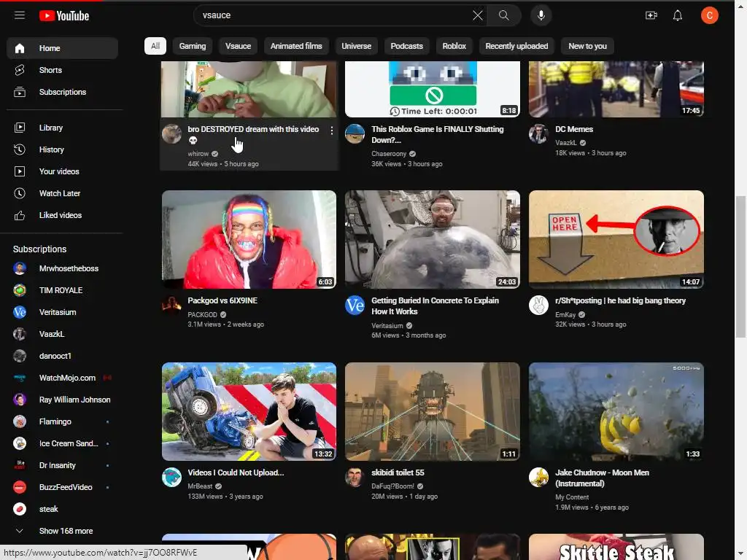The height and width of the screenshot is (560, 747).
Task: Open danooct1 subscription channel
Action: pos(63,356)
